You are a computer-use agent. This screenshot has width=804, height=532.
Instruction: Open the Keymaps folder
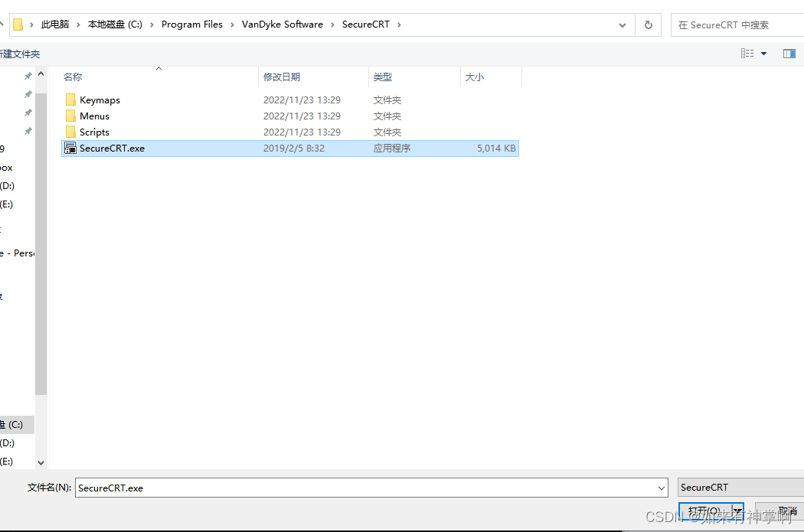(98, 100)
